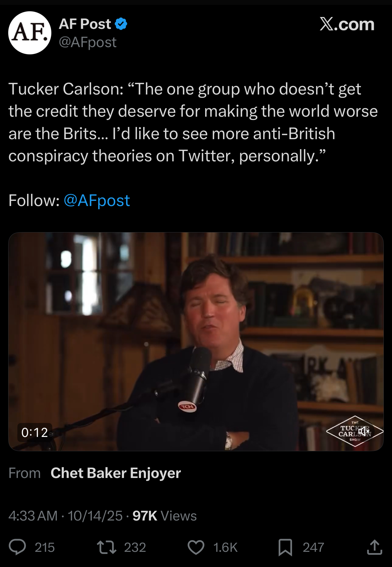Open the @AFpost handle under the name

(88, 42)
